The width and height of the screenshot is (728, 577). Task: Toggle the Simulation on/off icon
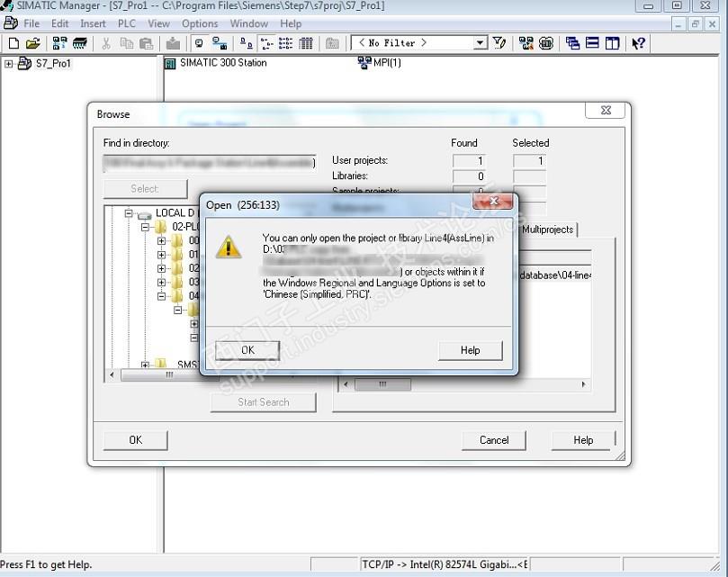pos(546,44)
